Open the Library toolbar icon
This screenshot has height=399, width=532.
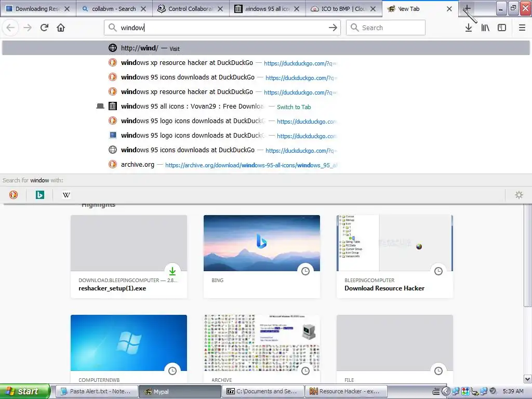(485, 28)
